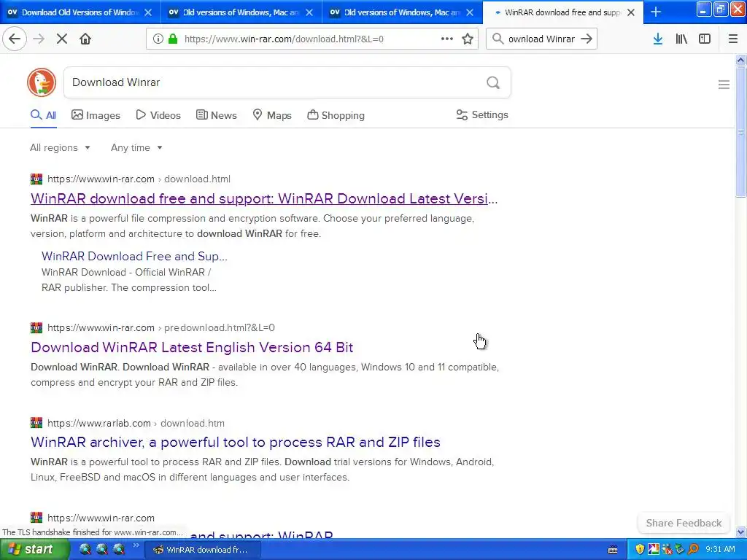
Task: Show site information icon in address bar
Action: point(158,39)
